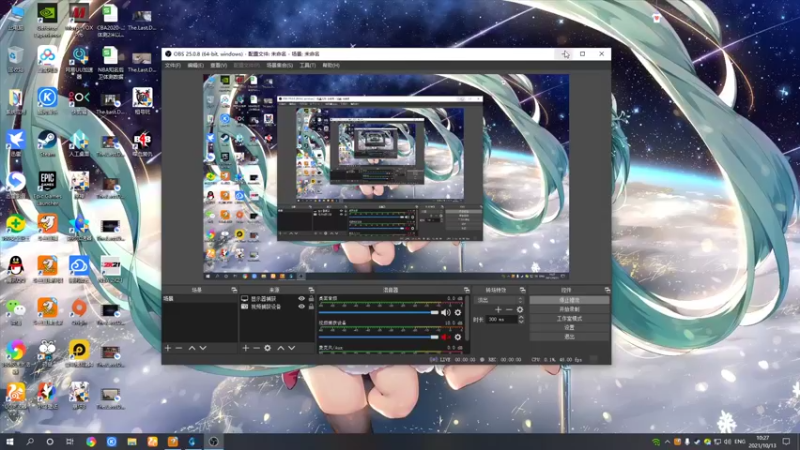800x450 pixels.
Task: Open transition properties gear icon
Action: pos(519,309)
